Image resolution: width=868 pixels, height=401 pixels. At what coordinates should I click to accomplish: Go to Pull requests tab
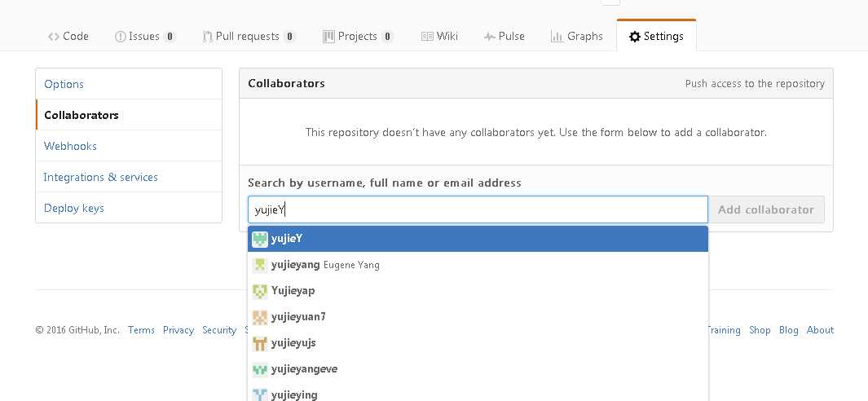pyautogui.click(x=249, y=36)
